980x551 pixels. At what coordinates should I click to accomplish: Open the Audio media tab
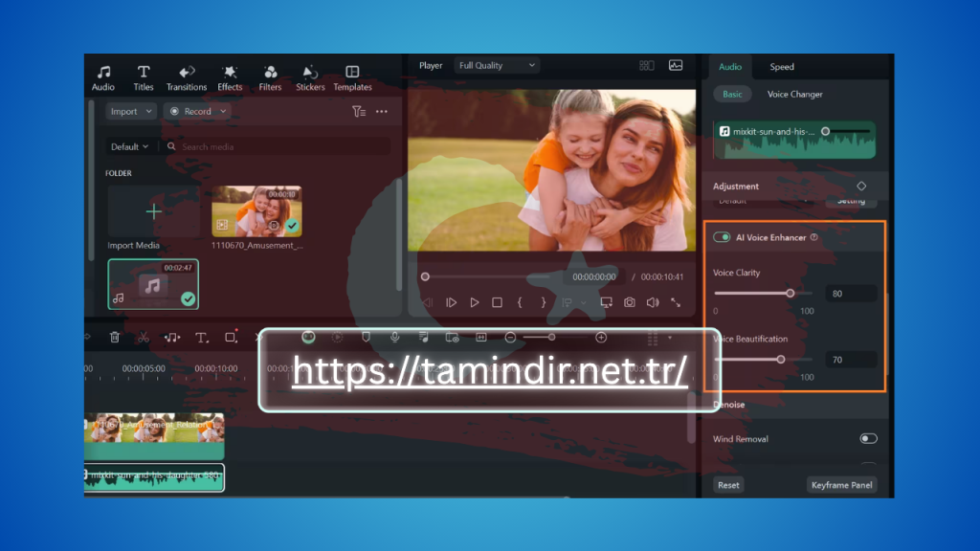click(x=103, y=78)
